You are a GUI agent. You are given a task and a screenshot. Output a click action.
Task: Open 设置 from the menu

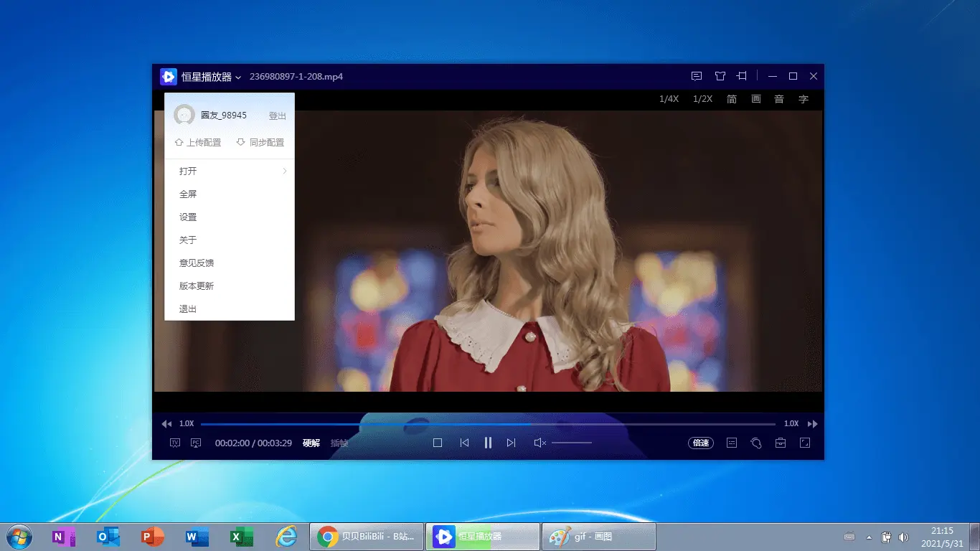(230, 217)
